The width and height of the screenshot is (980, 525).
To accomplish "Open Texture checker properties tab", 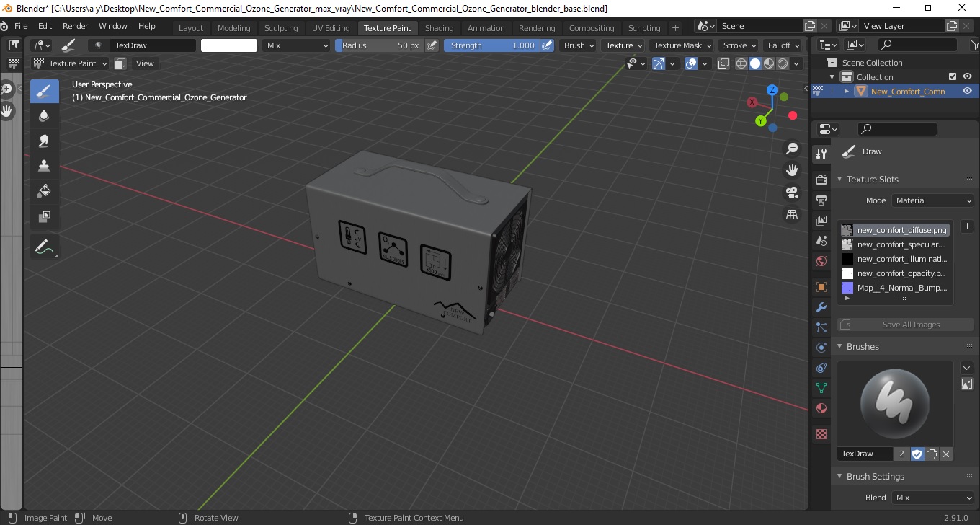I will coord(821,434).
